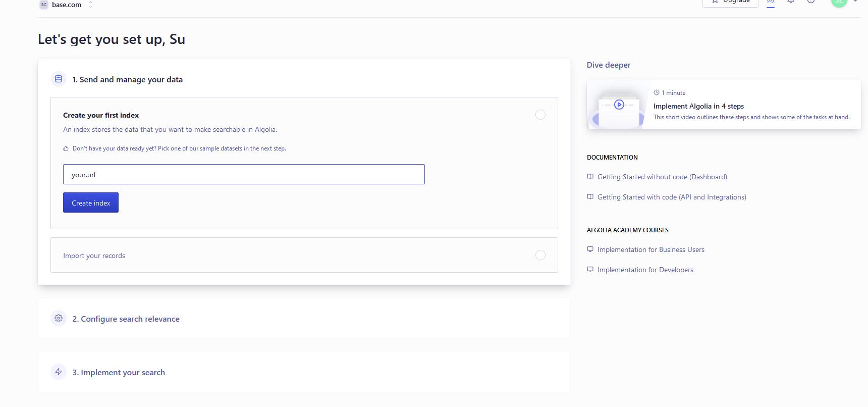Click book icon beside Getting Started with code
868x407 pixels.
pyautogui.click(x=590, y=197)
